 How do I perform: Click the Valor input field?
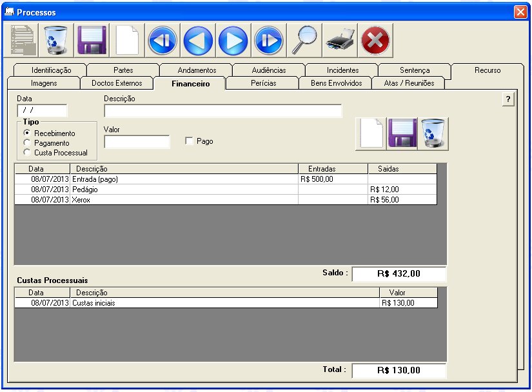coord(137,141)
